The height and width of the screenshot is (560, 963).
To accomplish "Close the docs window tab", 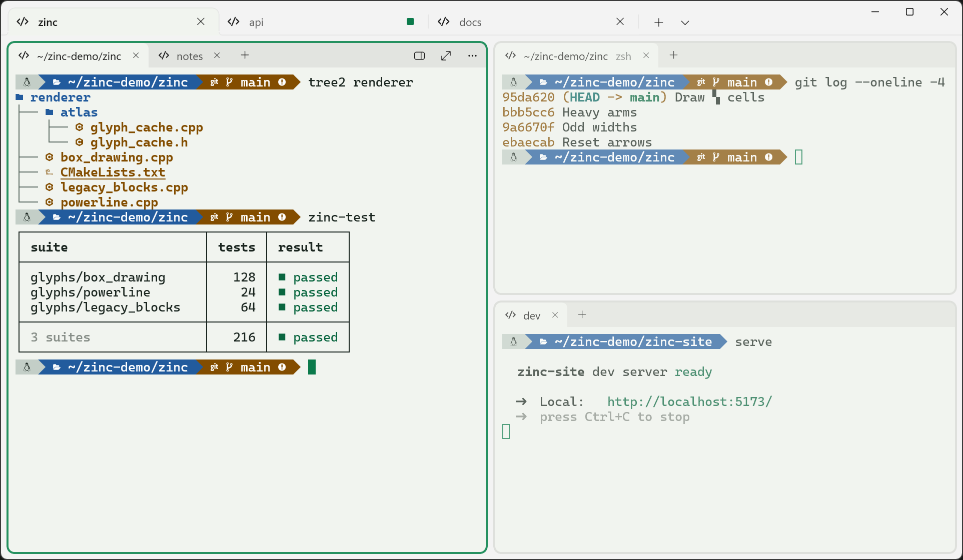I will coord(620,21).
